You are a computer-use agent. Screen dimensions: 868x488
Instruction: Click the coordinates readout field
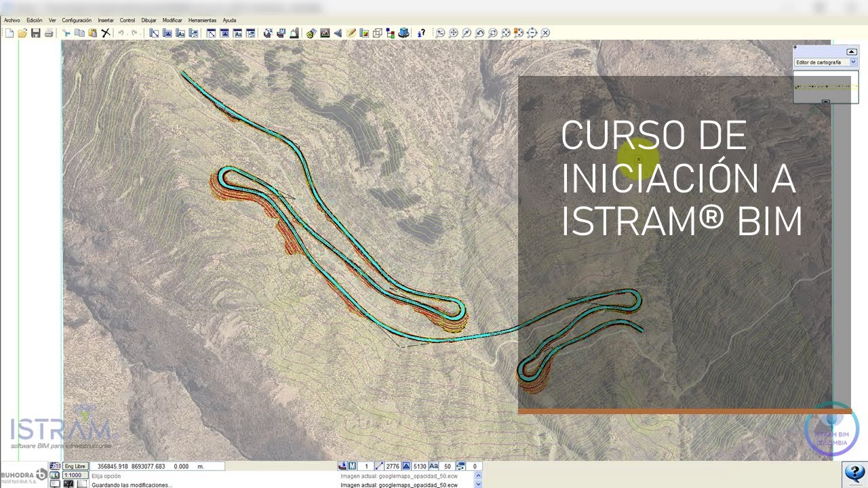[157, 466]
